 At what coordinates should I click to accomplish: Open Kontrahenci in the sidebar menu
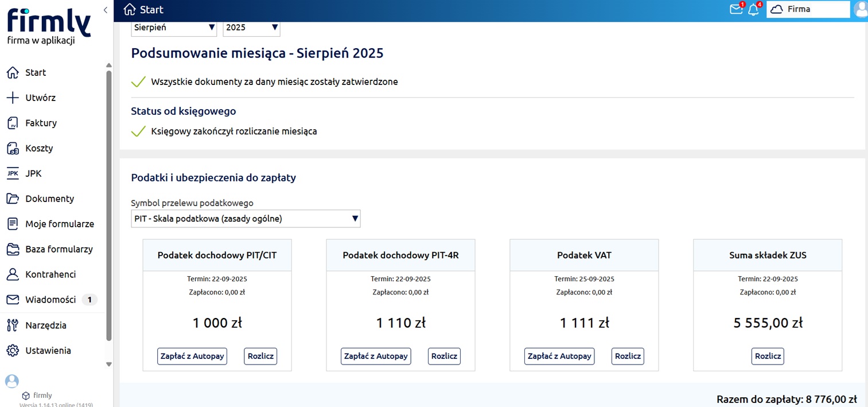pos(50,274)
